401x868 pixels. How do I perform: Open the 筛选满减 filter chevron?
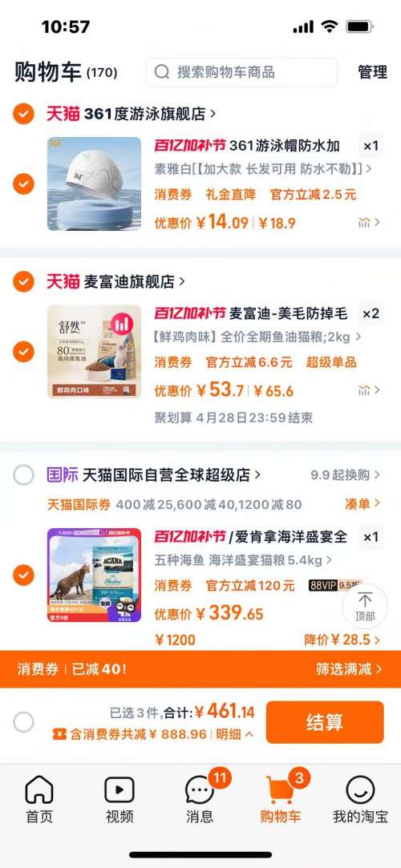[x=379, y=668]
